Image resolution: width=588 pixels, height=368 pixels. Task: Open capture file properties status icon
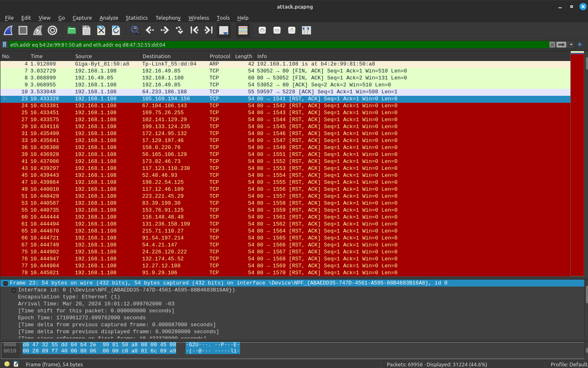pyautogui.click(x=16, y=364)
